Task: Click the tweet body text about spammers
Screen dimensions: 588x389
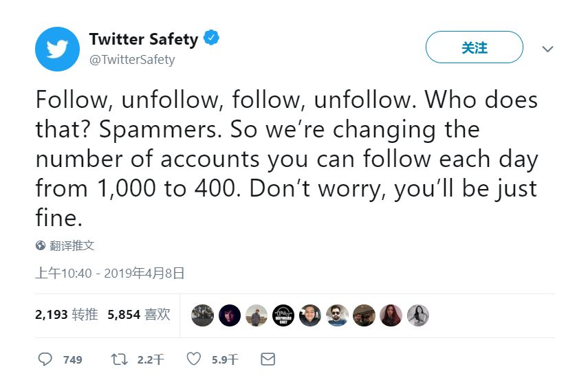Action: click(286, 159)
